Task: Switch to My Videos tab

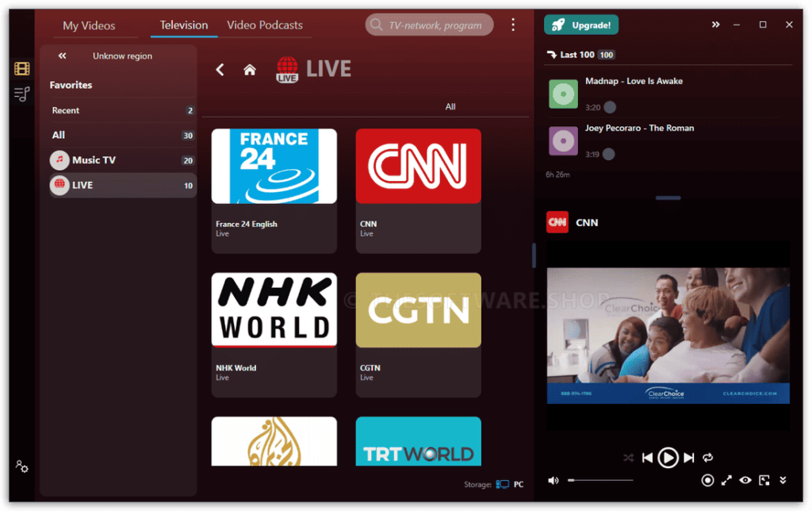Action: click(x=89, y=25)
